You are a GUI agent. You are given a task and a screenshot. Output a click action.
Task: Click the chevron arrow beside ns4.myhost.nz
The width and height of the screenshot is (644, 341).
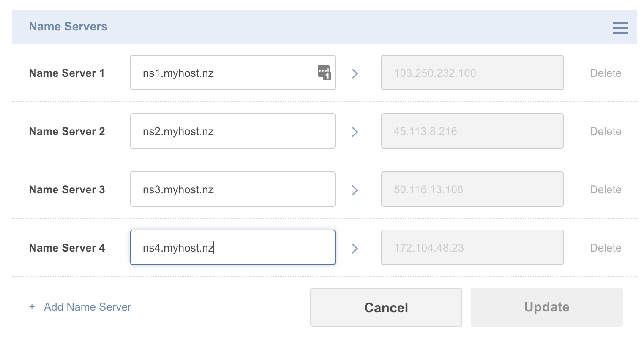(x=355, y=248)
